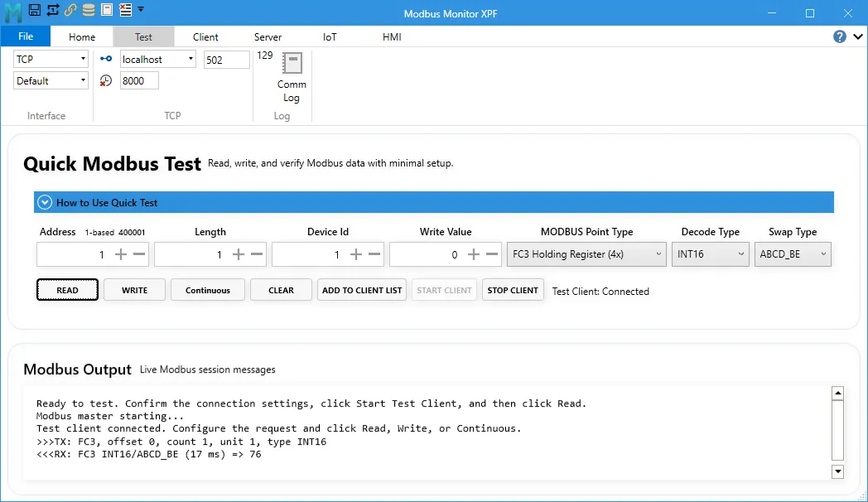Increase Address with the plus icon
Viewport: 868px width, 502px height.
click(x=121, y=254)
